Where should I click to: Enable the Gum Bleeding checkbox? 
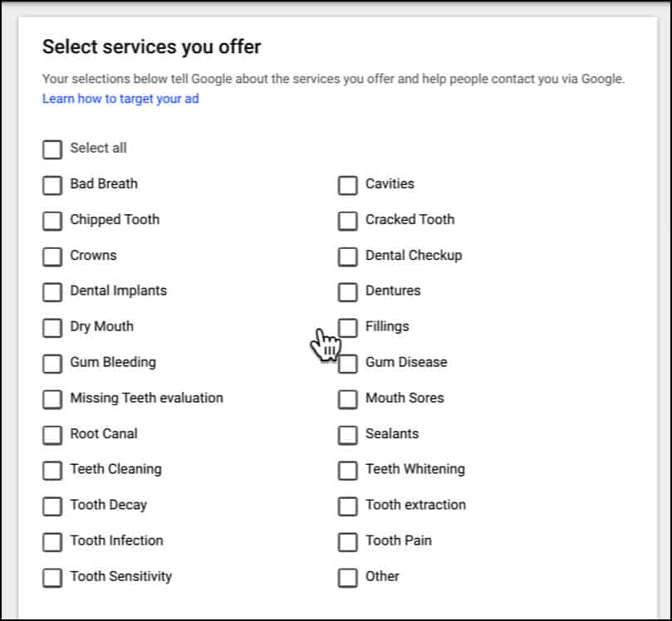(52, 364)
